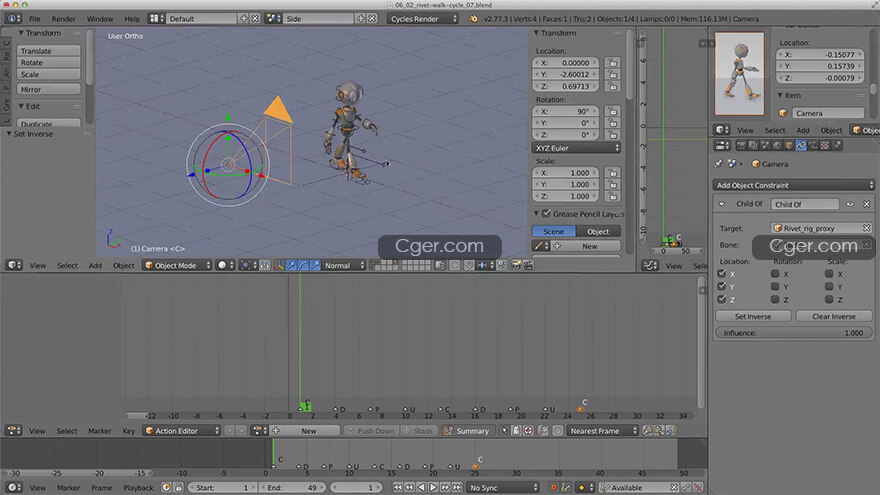The height and width of the screenshot is (495, 880).
Task: Open the Add Object Constraint dropdown
Action: pyautogui.click(x=794, y=185)
